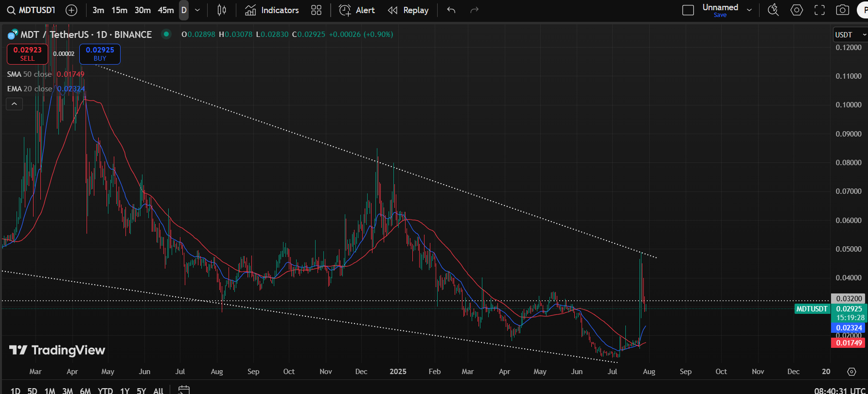The height and width of the screenshot is (394, 868).
Task: Open go-to-date calendar icon
Action: tap(184, 390)
